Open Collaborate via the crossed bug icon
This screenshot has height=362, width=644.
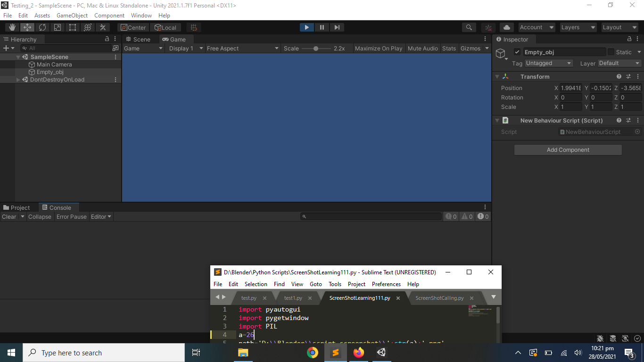coord(489,27)
